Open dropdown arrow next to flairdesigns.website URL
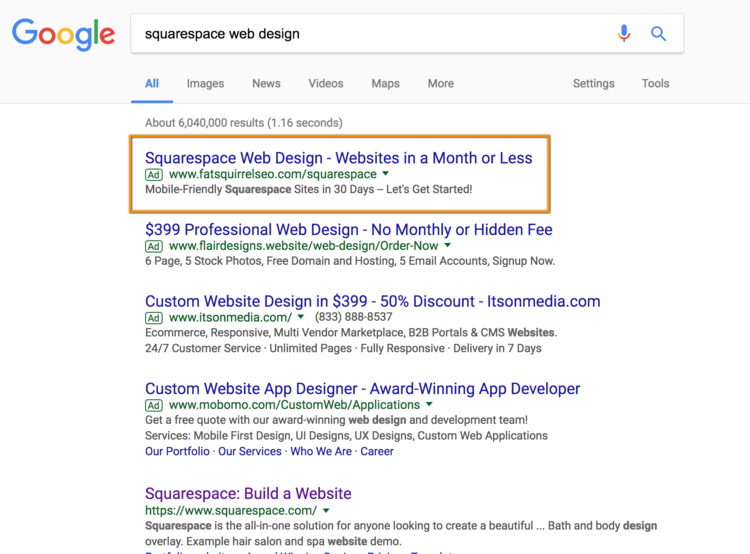750x554 pixels. (x=447, y=245)
